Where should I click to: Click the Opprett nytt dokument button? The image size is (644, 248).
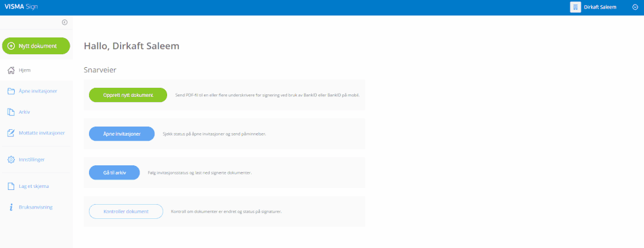pos(128,95)
